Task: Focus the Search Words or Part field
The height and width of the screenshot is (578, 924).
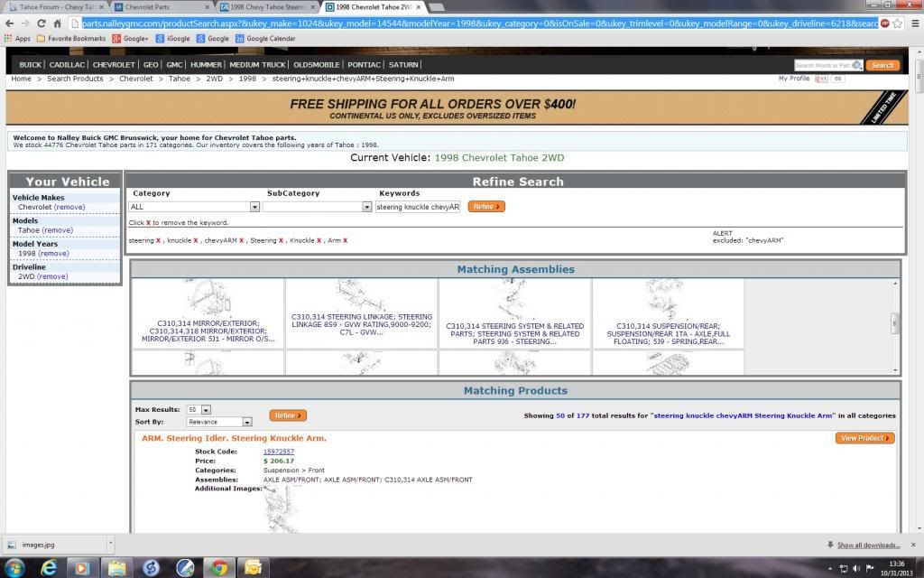Action: point(823,65)
